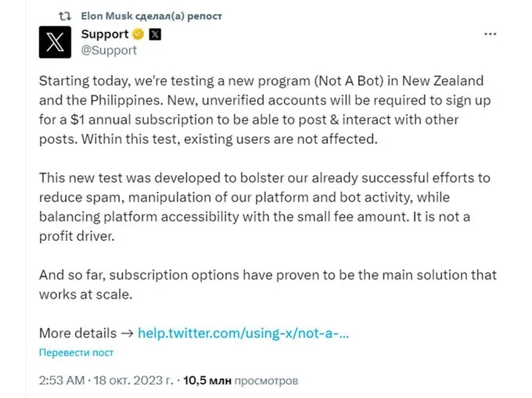This screenshot has width=532, height=398.
Task: Click the paragraph starting 'This new test'
Action: pyautogui.click(x=264, y=206)
